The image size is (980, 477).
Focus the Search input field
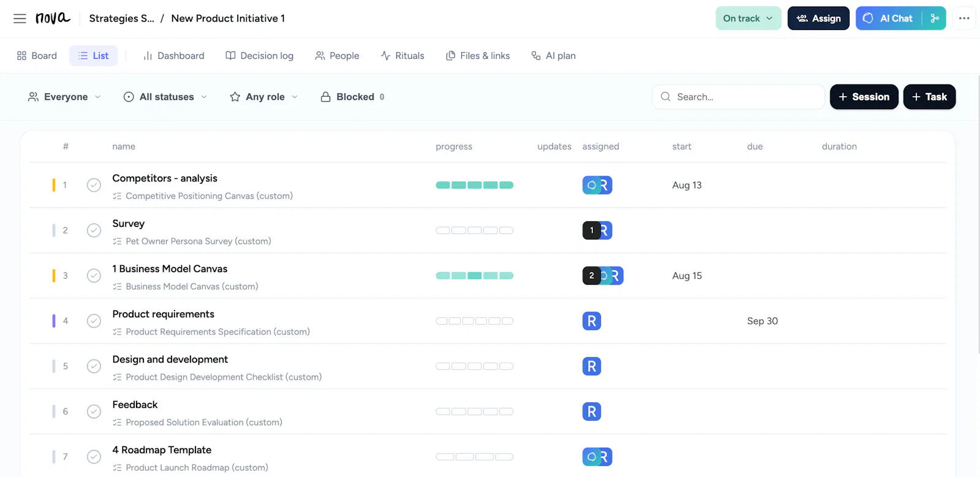coord(738,97)
